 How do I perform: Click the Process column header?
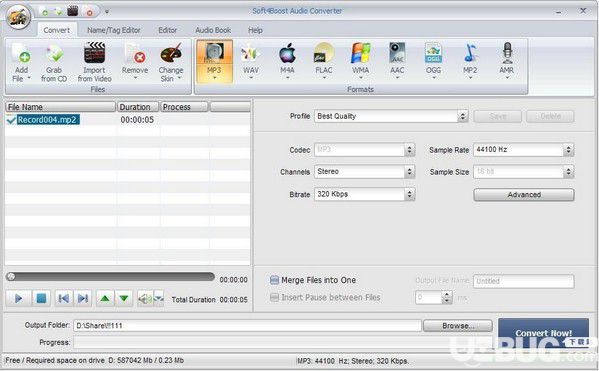point(184,107)
